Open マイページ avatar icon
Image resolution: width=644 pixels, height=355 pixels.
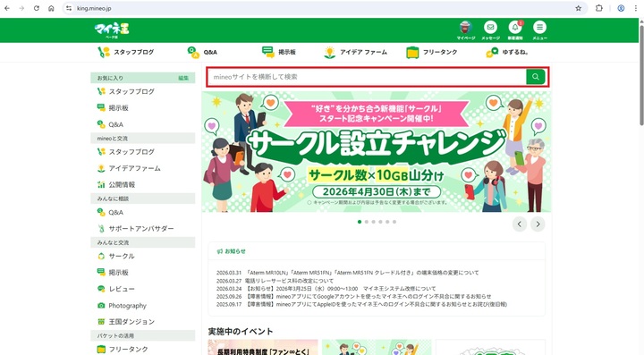coord(465,28)
